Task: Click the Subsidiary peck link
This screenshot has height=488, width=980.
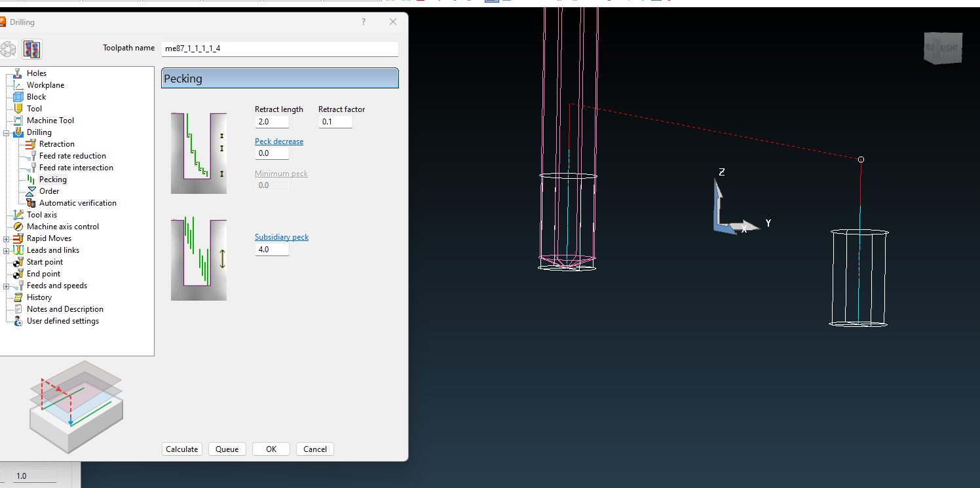Action: [282, 237]
